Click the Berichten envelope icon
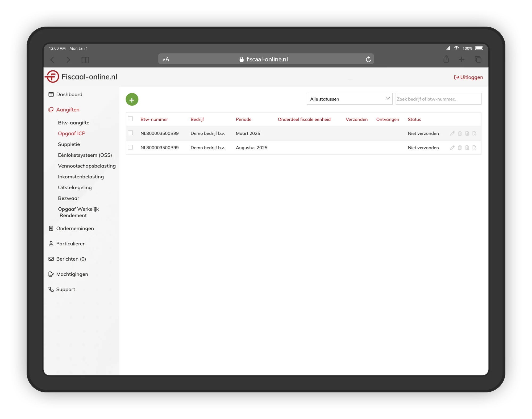 (51, 259)
